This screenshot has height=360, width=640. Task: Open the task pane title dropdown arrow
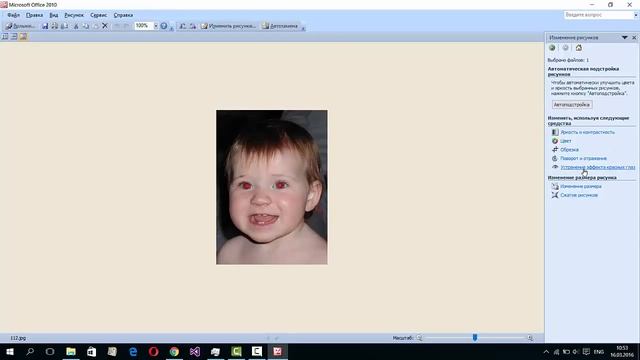click(x=624, y=37)
